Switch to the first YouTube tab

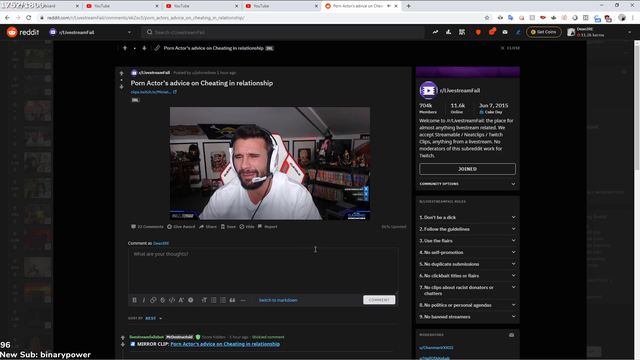click(x=121, y=6)
